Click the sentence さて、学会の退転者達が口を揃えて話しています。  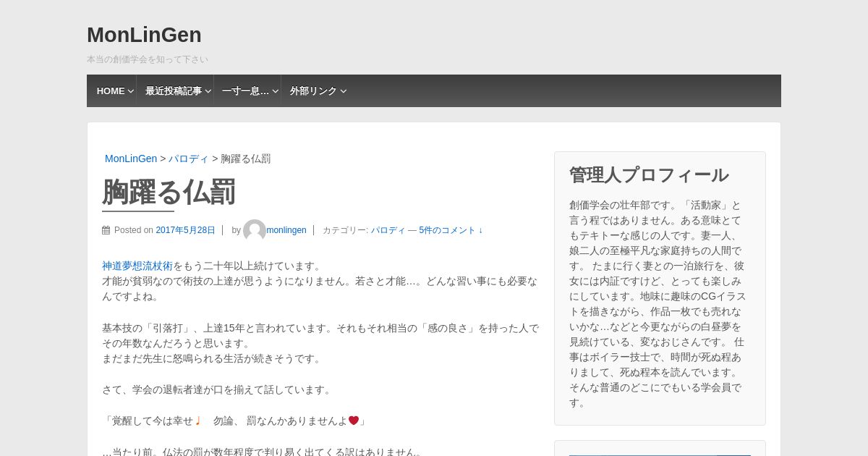pos(218,389)
